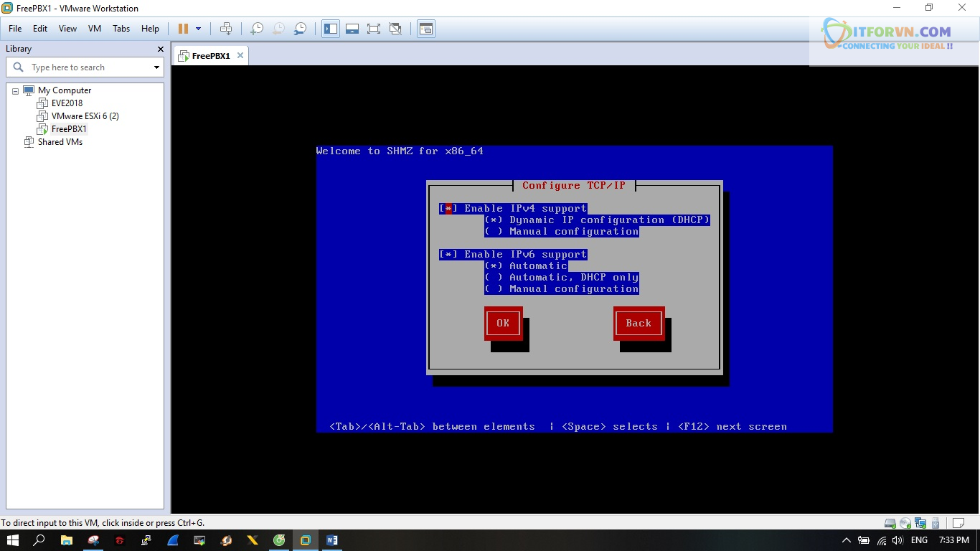Toggle the thumbnail bar icon
The image size is (980, 551).
tap(352, 29)
